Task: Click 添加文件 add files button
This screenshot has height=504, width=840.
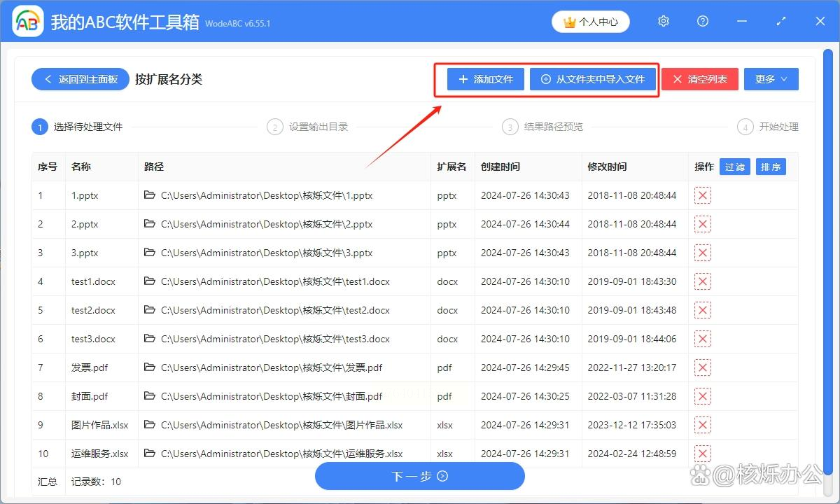Action: pyautogui.click(x=486, y=79)
